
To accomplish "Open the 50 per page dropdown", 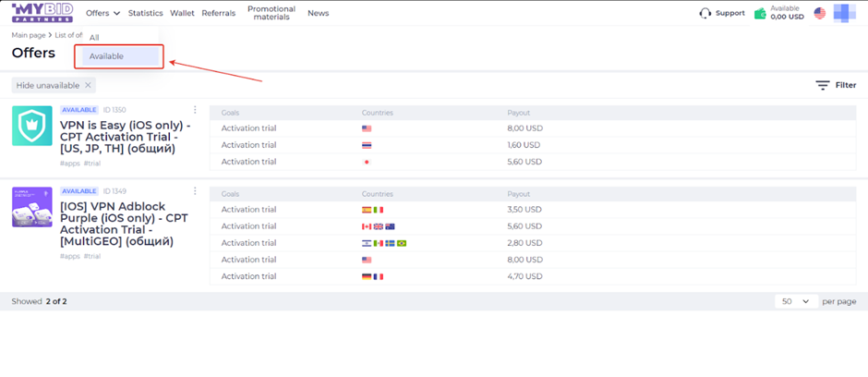I will (796, 301).
